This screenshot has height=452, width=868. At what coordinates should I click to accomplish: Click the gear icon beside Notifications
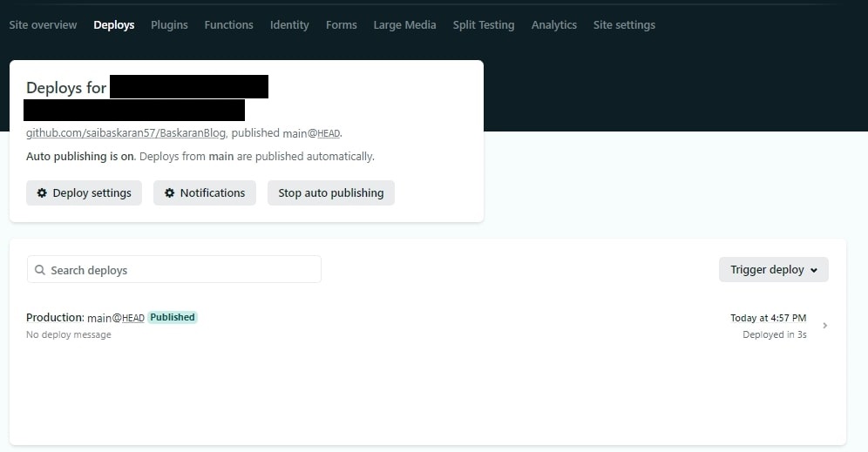(x=169, y=192)
